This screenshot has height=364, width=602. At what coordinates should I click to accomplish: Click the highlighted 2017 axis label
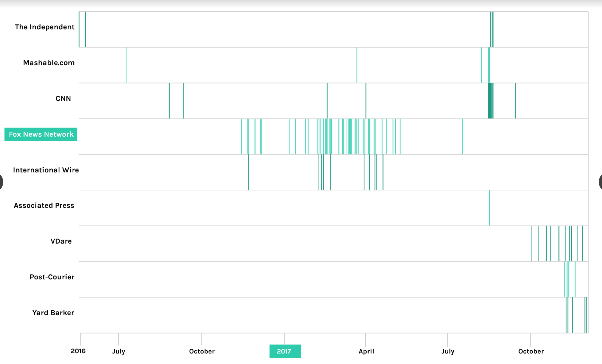pyautogui.click(x=285, y=351)
